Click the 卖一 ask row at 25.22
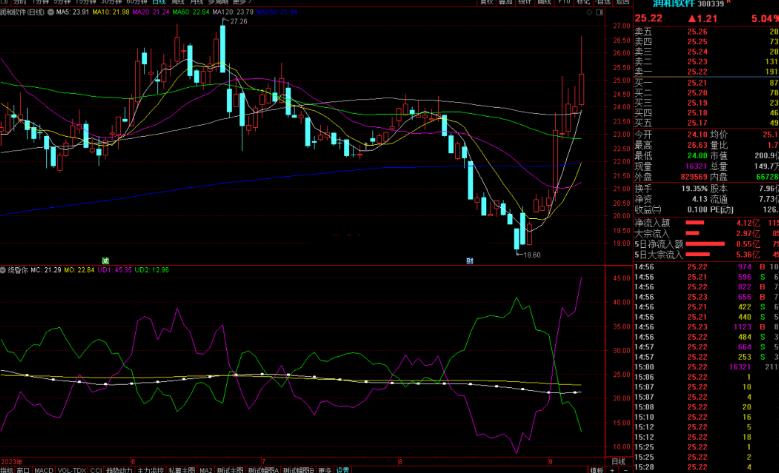 (706, 72)
